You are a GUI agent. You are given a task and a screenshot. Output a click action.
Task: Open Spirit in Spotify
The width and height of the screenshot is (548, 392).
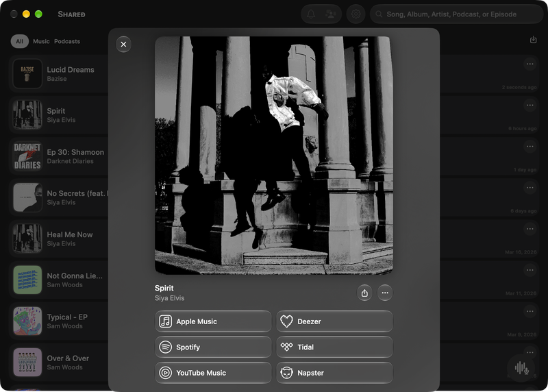(213, 347)
